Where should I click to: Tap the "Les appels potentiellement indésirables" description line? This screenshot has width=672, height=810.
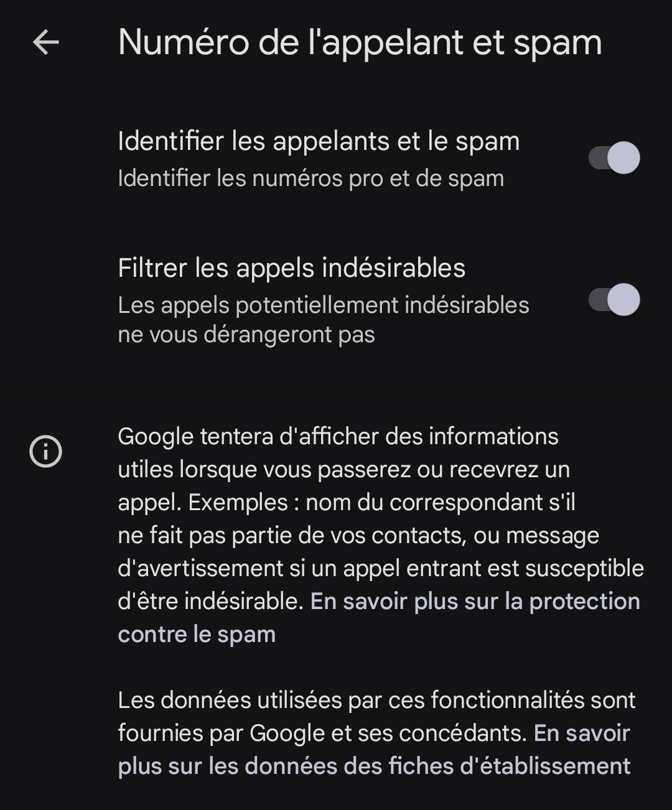pyautogui.click(x=323, y=305)
